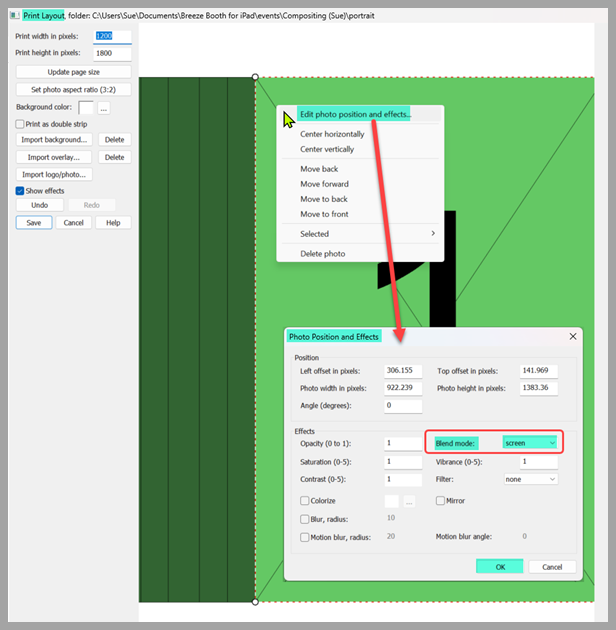Toggle Print as double strip checkbox
The height and width of the screenshot is (630, 616).
pos(20,124)
